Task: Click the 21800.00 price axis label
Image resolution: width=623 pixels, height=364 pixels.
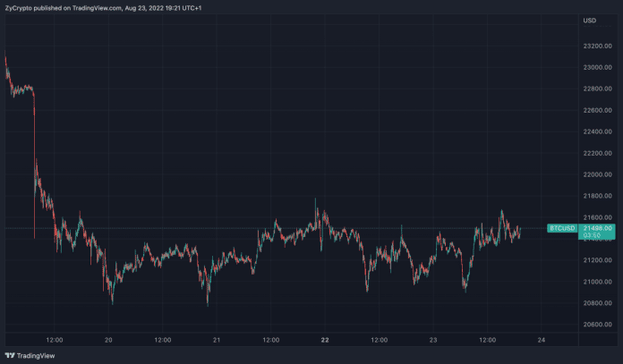Action: [596, 197]
